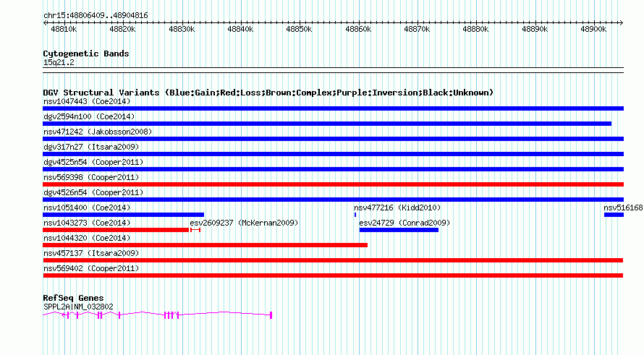Click the Cytogenetic Bands track title
Viewport: 644px width, 355px height.
point(86,54)
